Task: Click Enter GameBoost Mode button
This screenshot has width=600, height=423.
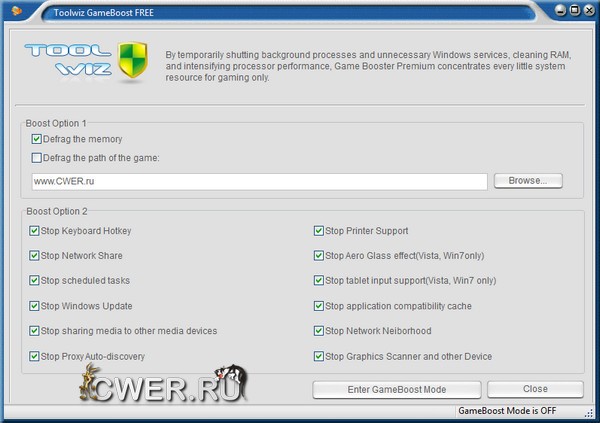Action: point(397,389)
